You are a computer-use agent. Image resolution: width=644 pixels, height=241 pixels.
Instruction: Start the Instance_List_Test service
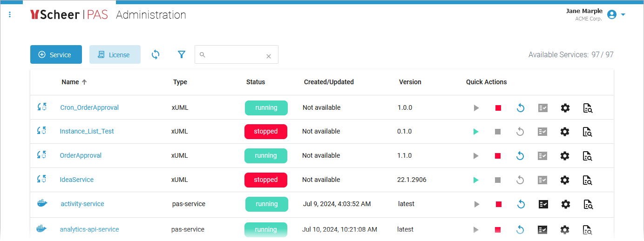click(475, 132)
